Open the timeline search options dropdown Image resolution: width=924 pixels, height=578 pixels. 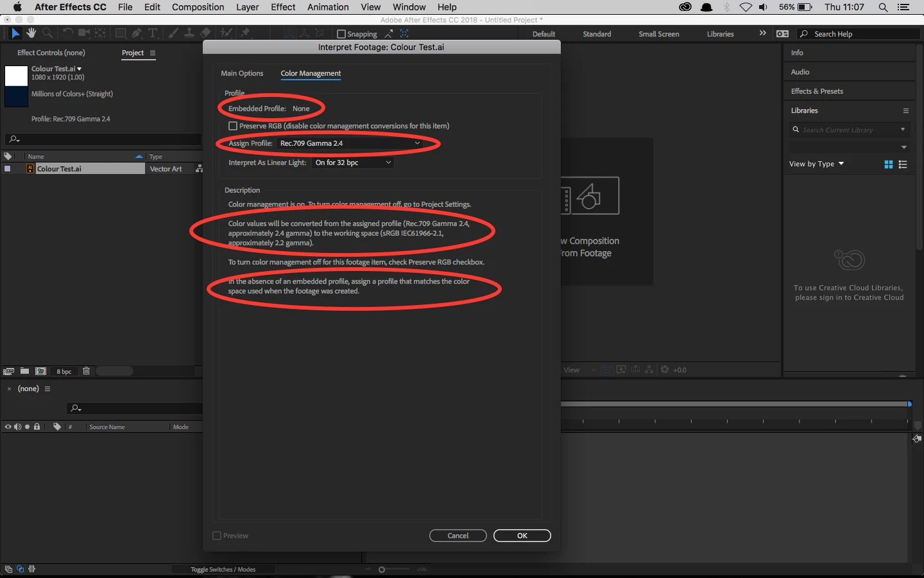coord(76,408)
